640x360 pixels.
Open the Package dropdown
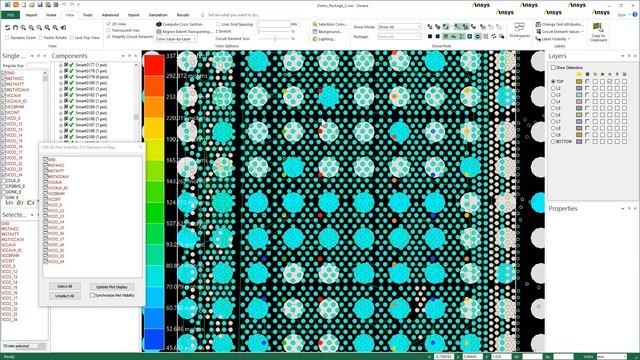(399, 37)
